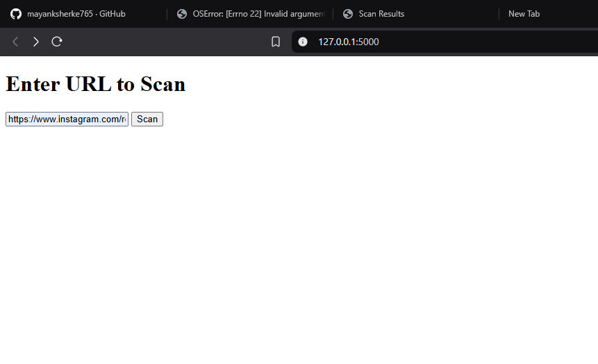The width and height of the screenshot is (598, 364).
Task: Click the Enter URL to Scan heading
Action: pyautogui.click(x=96, y=84)
